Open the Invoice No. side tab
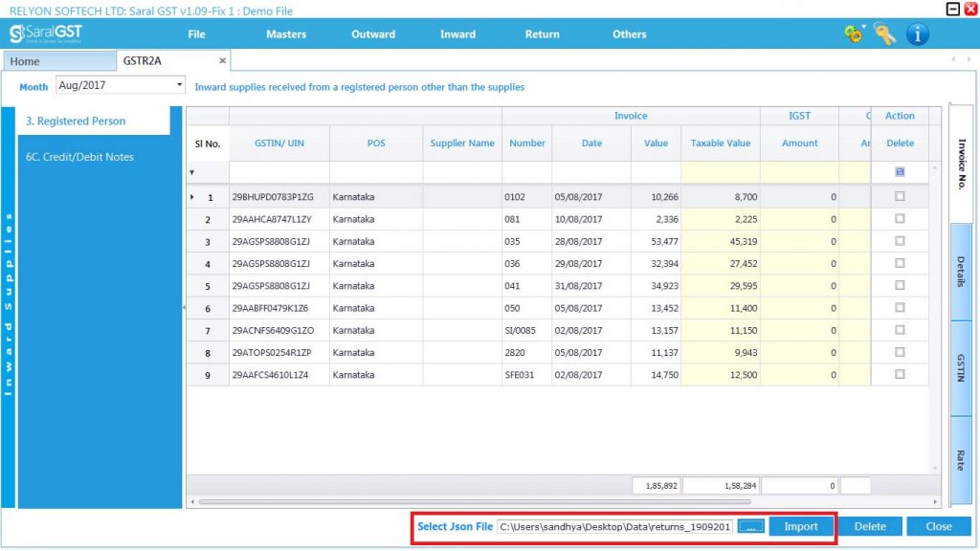The height and width of the screenshot is (551, 980). (x=961, y=164)
